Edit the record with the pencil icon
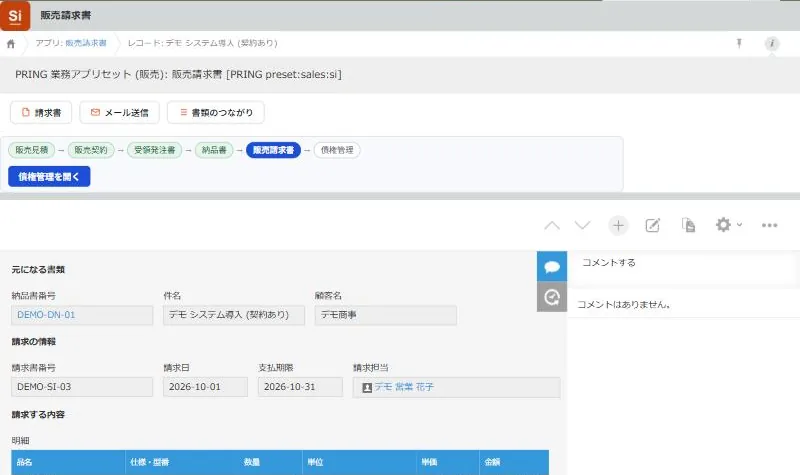This screenshot has width=800, height=475. coord(653,226)
